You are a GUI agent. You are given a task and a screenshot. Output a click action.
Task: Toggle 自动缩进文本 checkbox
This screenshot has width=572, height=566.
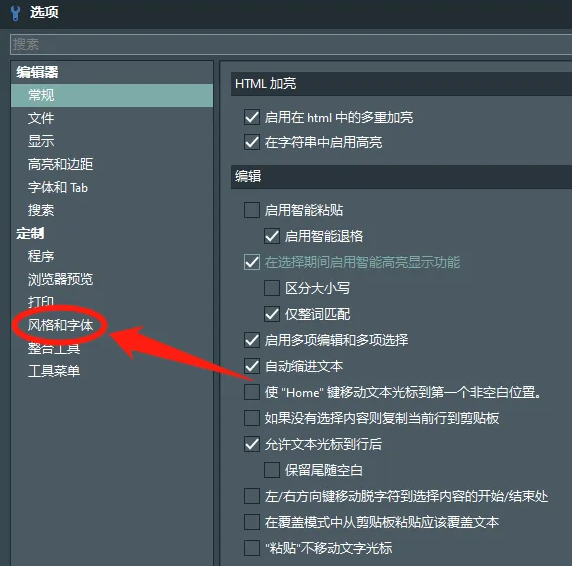pyautogui.click(x=252, y=366)
